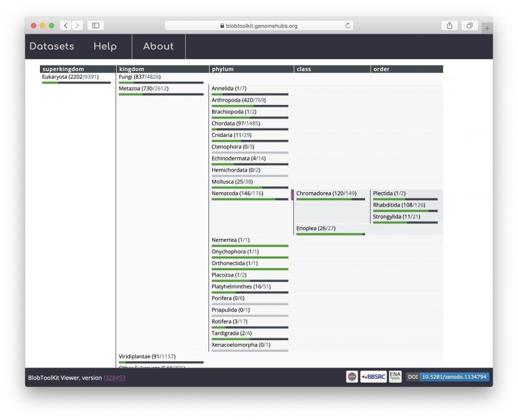Expand Arthropoda (420/769) phylum

tap(238, 100)
